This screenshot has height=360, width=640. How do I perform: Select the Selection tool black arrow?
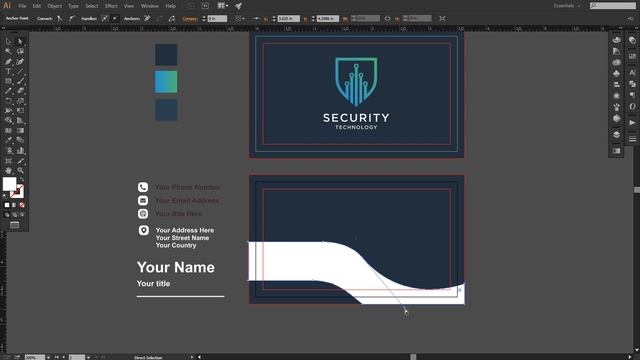coord(9,42)
